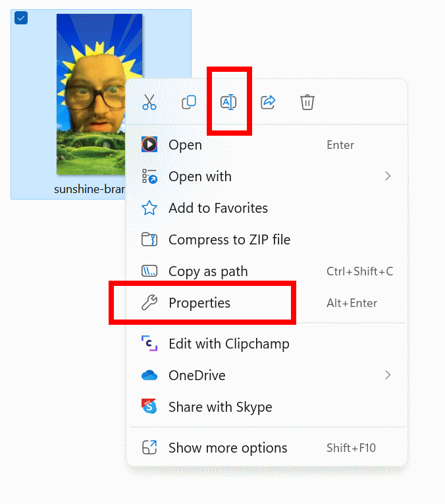Image resolution: width=445 pixels, height=504 pixels.
Task: Select Copy as path
Action: point(267,271)
